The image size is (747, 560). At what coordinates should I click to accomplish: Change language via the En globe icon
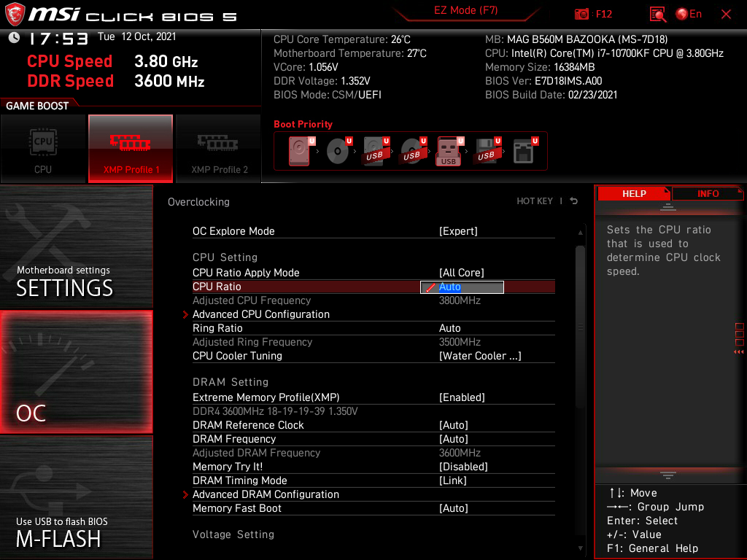coord(689,15)
